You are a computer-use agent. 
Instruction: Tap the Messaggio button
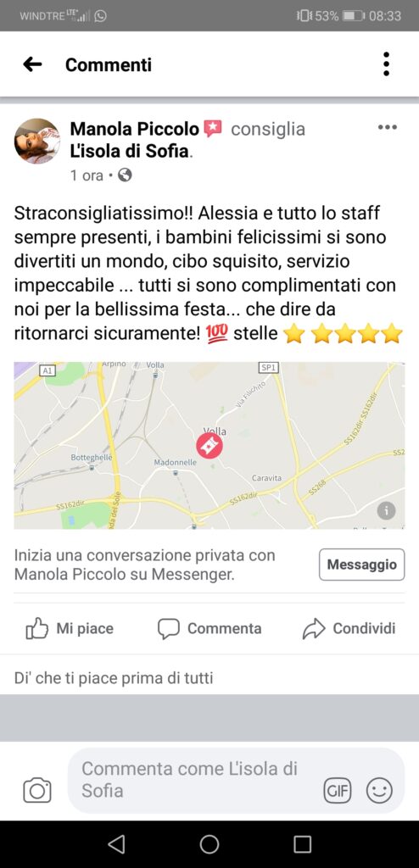click(x=362, y=565)
